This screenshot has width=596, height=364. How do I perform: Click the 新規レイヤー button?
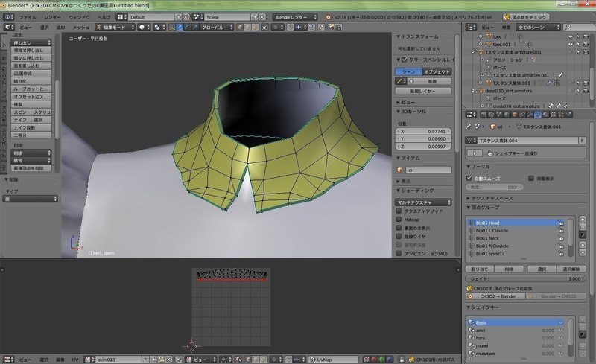pos(423,90)
